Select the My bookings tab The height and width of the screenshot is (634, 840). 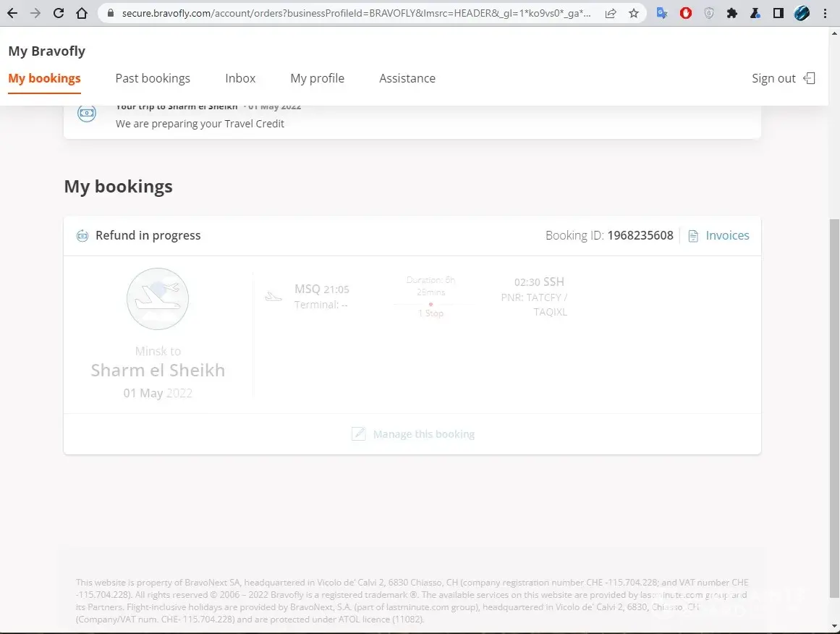44,78
